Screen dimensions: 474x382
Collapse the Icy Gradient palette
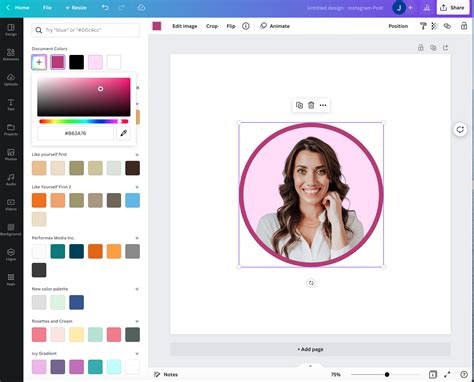pos(137,354)
